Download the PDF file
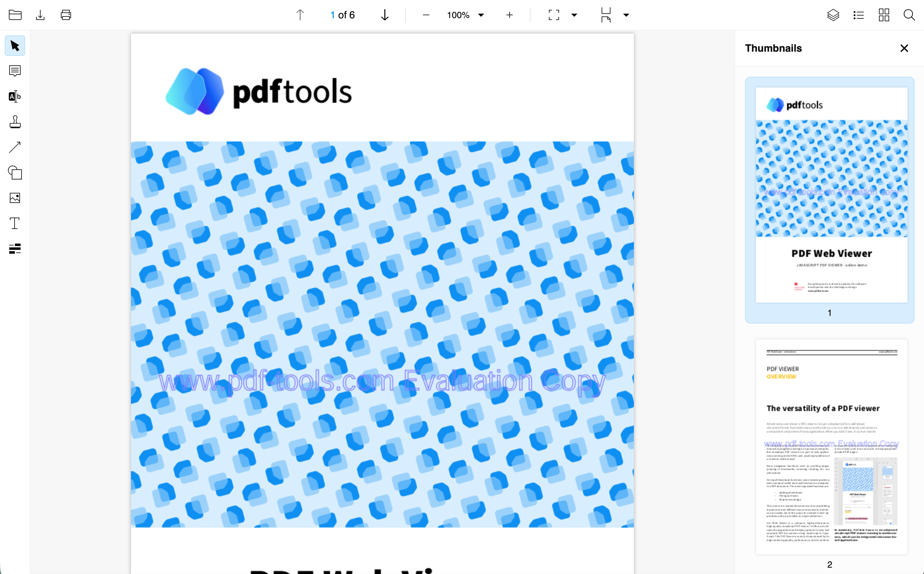This screenshot has width=924, height=574. [41, 15]
